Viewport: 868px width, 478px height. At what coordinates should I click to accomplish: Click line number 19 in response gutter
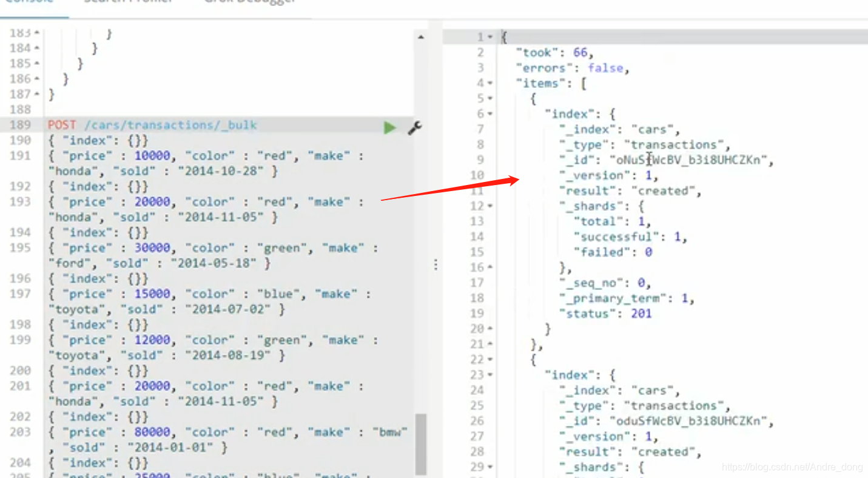[477, 314]
